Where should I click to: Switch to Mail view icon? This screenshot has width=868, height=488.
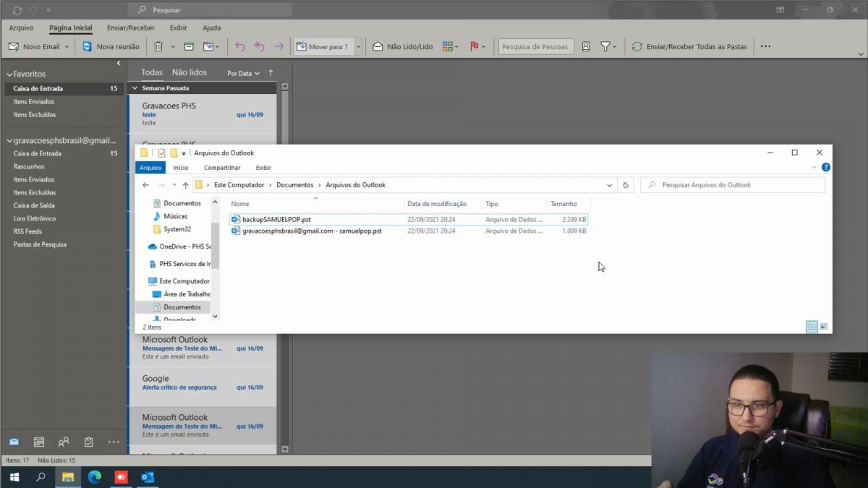click(14, 442)
